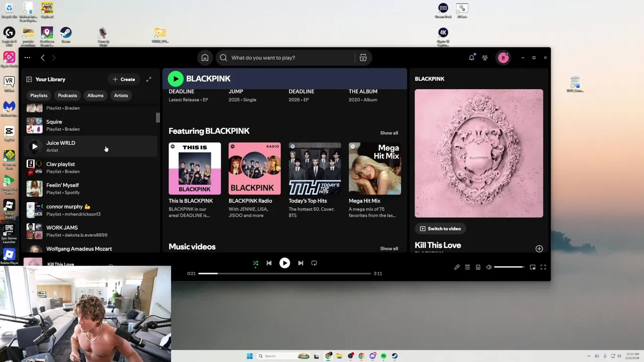Filter library by Artists
The height and width of the screenshot is (362, 644).
[121, 96]
